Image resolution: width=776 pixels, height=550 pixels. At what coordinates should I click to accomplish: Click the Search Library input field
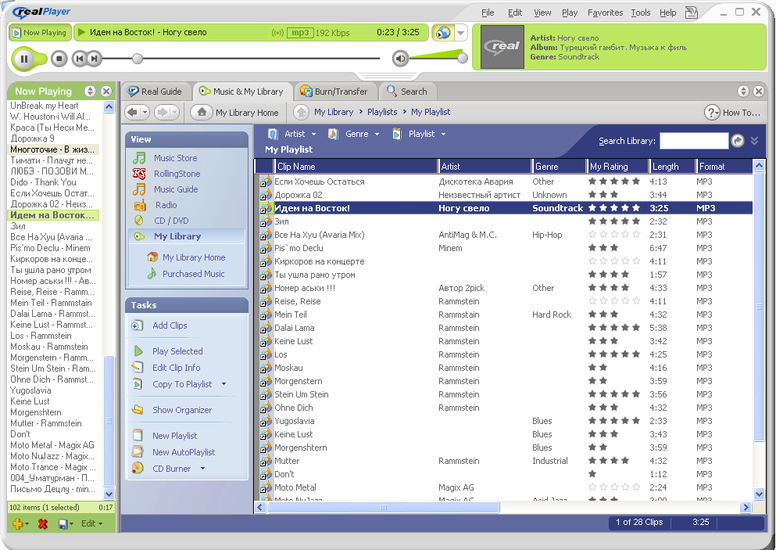point(694,141)
